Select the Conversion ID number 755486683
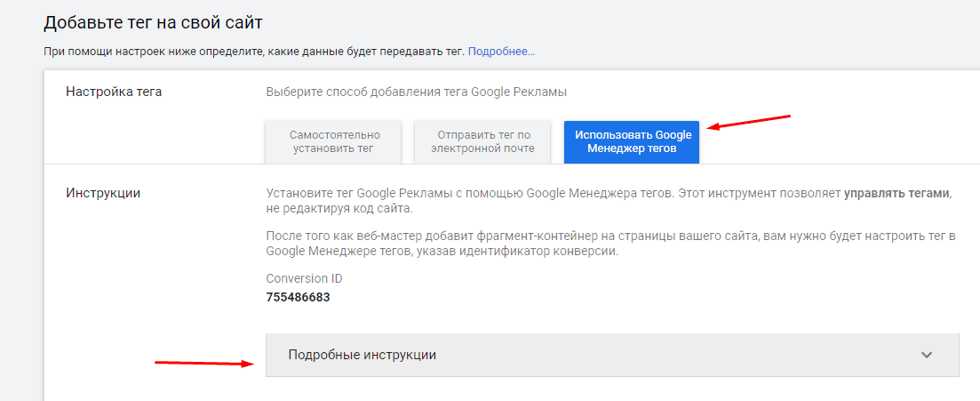Image resolution: width=980 pixels, height=401 pixels. pos(298,297)
